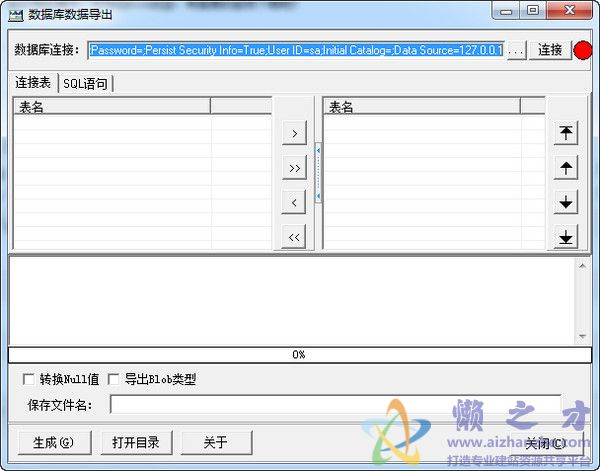Viewport: 600px width, 471px height.
Task: Click the red connection status indicator
Action: click(x=583, y=50)
